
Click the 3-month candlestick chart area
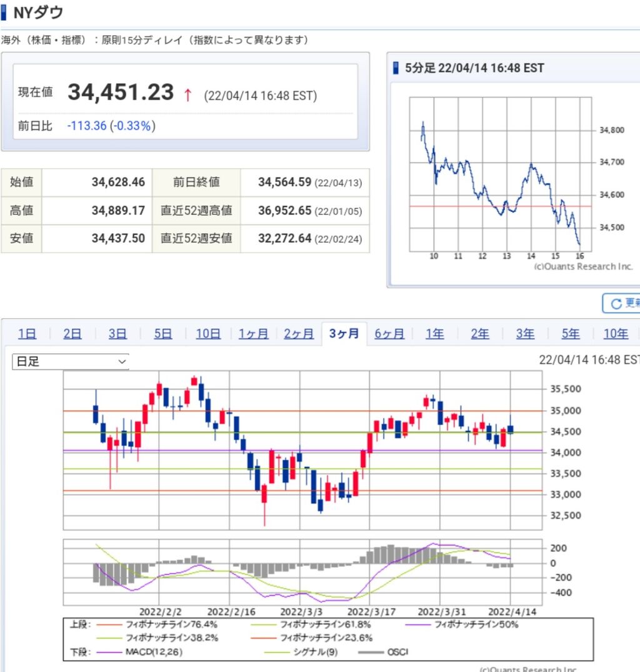tap(302, 451)
